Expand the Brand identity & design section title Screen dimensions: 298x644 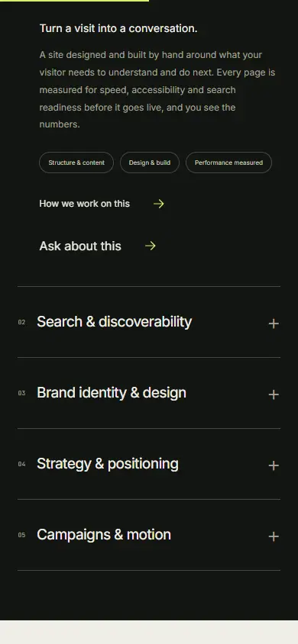112,393
